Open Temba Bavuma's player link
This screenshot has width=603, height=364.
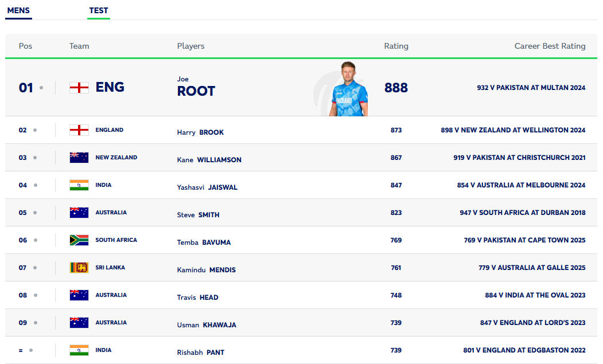[204, 242]
